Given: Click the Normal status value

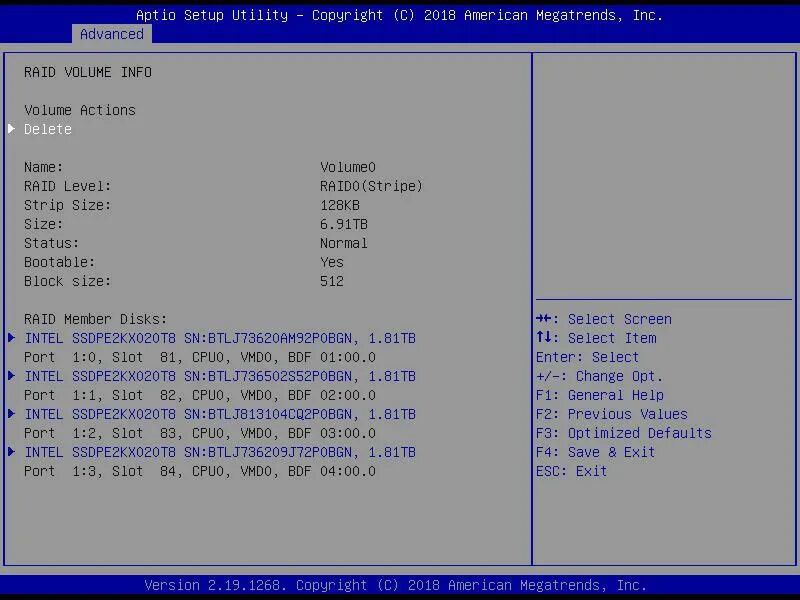Looking at the screenshot, I should tap(344, 243).
